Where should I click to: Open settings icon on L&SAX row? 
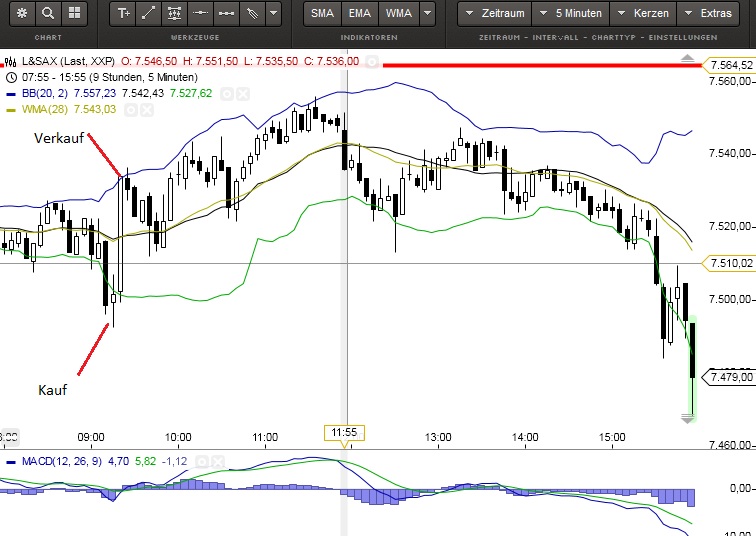(x=371, y=62)
